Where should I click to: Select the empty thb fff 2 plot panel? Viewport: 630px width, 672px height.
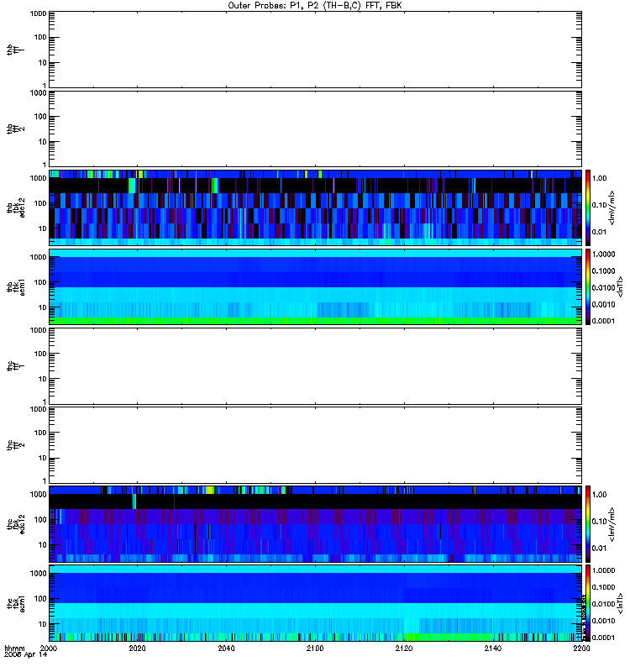pyautogui.click(x=316, y=129)
